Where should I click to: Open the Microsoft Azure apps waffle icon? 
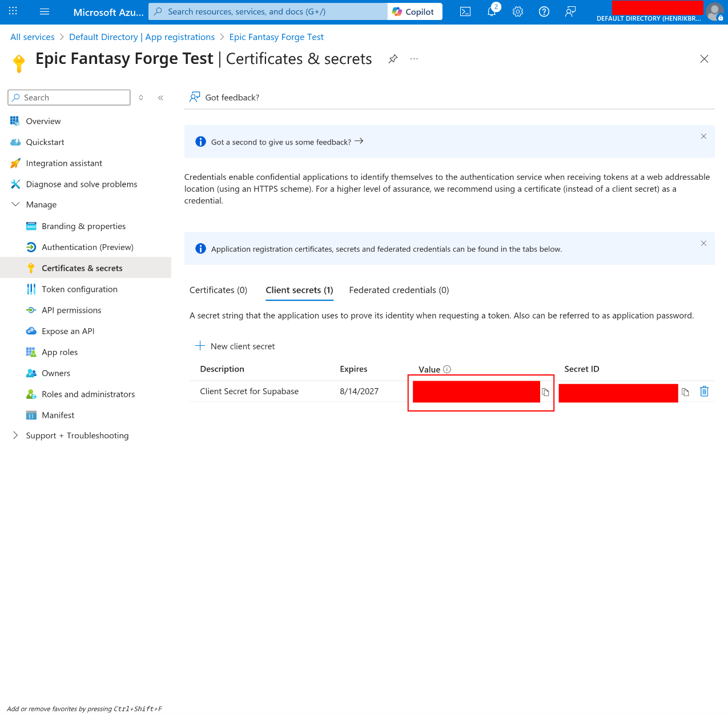coord(13,11)
